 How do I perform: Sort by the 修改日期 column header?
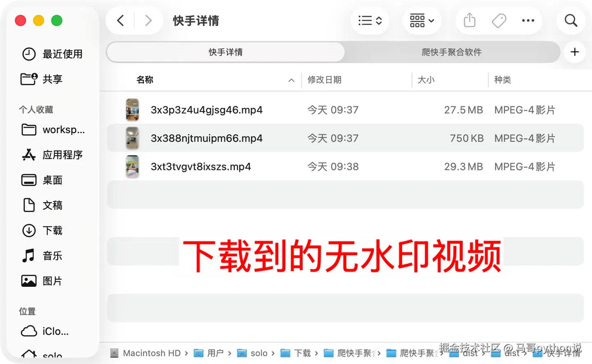click(x=324, y=80)
